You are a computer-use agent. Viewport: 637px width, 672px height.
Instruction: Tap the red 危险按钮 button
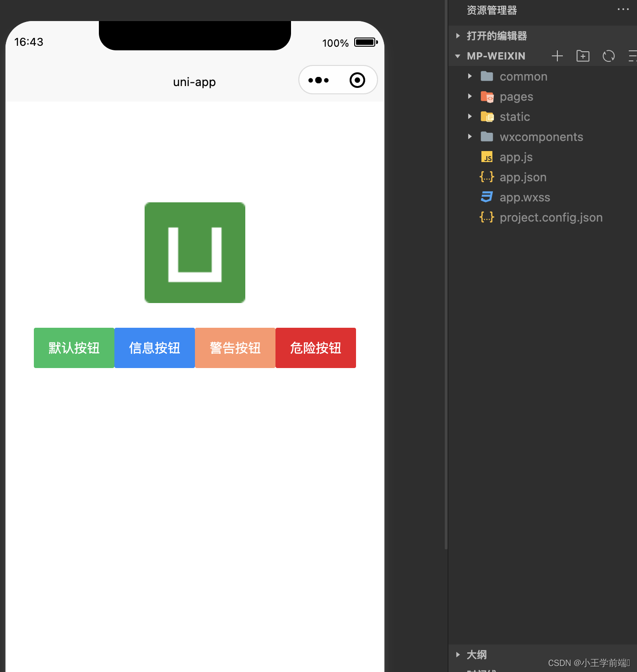click(x=316, y=348)
